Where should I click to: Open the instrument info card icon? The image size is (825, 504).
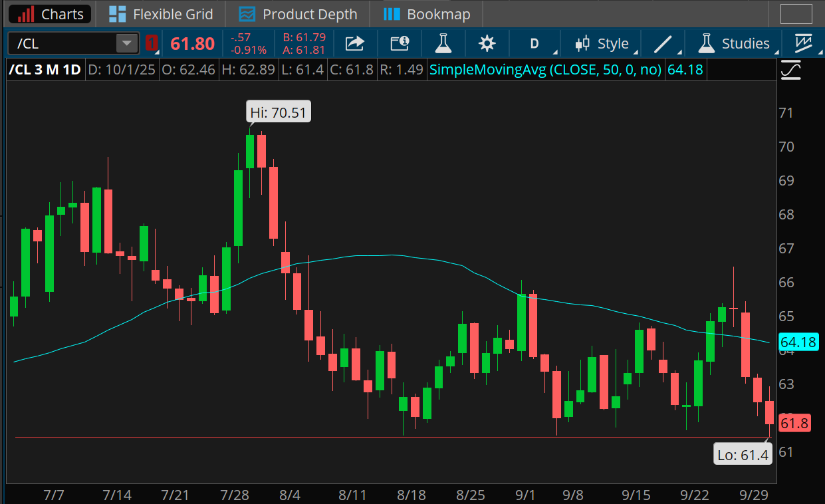tap(399, 44)
